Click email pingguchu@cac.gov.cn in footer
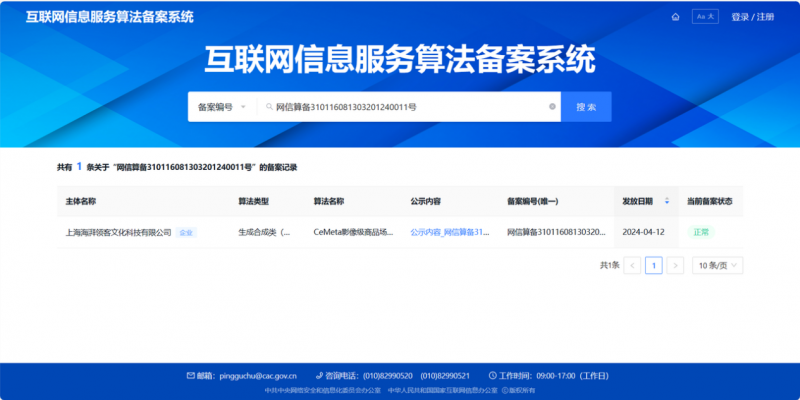Viewport: 800px width, 400px height. point(258,376)
